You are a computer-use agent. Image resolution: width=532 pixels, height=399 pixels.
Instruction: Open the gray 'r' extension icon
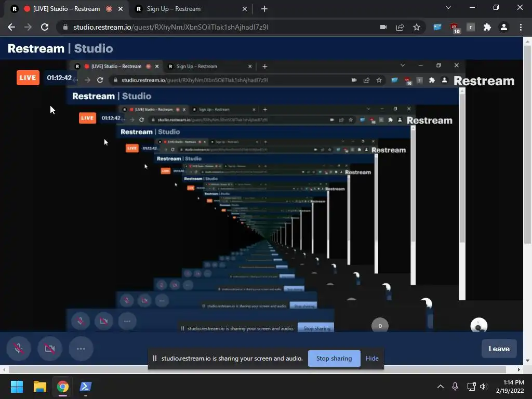pyautogui.click(x=471, y=27)
